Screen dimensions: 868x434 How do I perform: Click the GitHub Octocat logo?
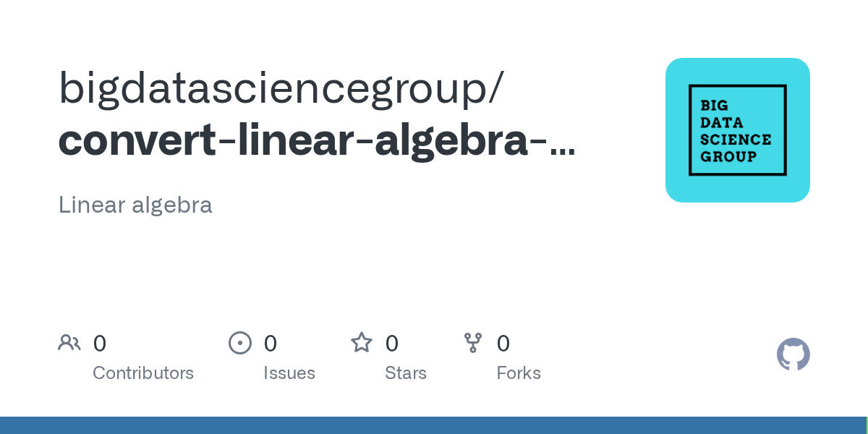coord(793,354)
